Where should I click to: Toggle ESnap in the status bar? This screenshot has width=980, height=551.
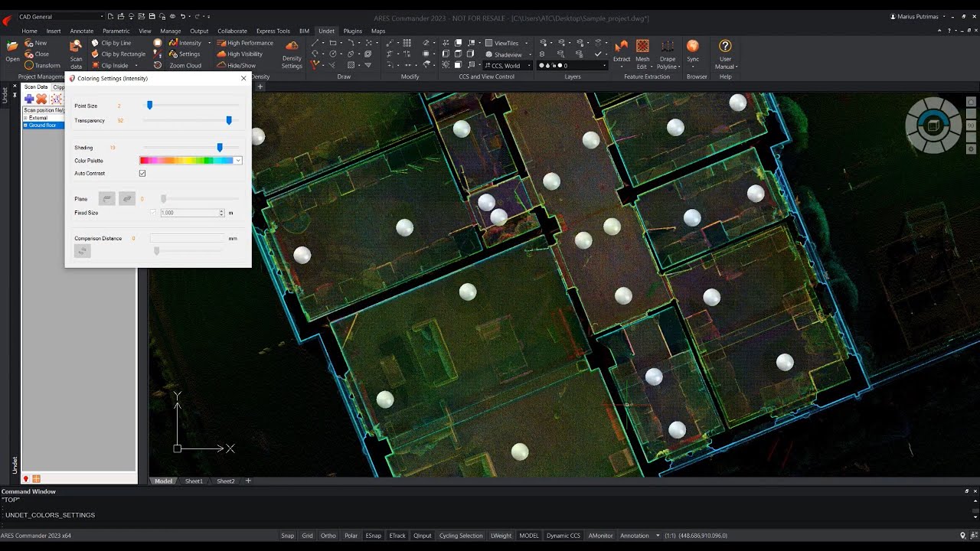pyautogui.click(x=373, y=536)
